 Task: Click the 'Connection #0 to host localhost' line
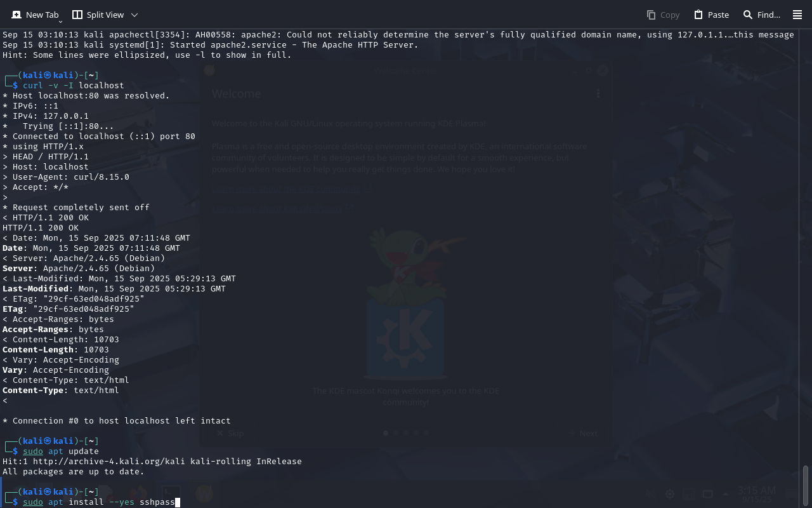117,421
